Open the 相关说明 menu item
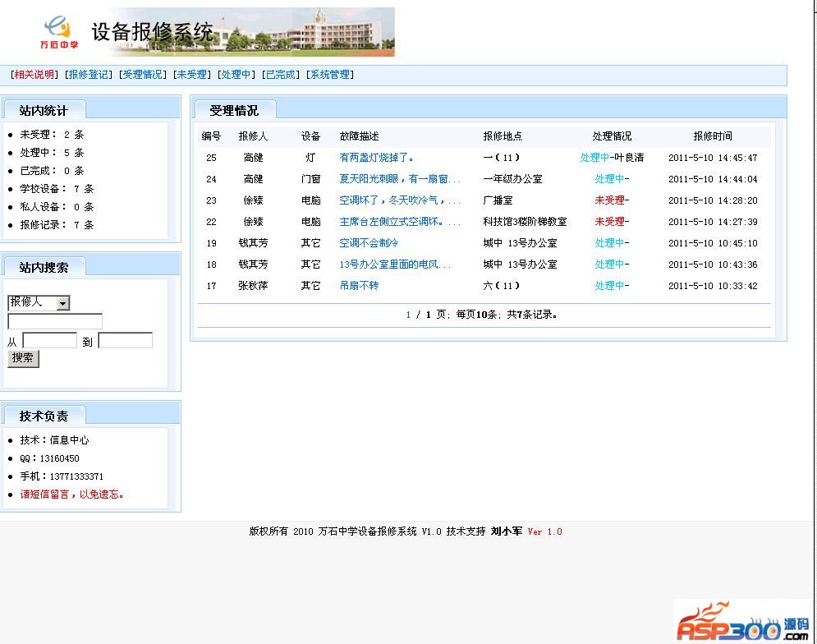 point(34,75)
